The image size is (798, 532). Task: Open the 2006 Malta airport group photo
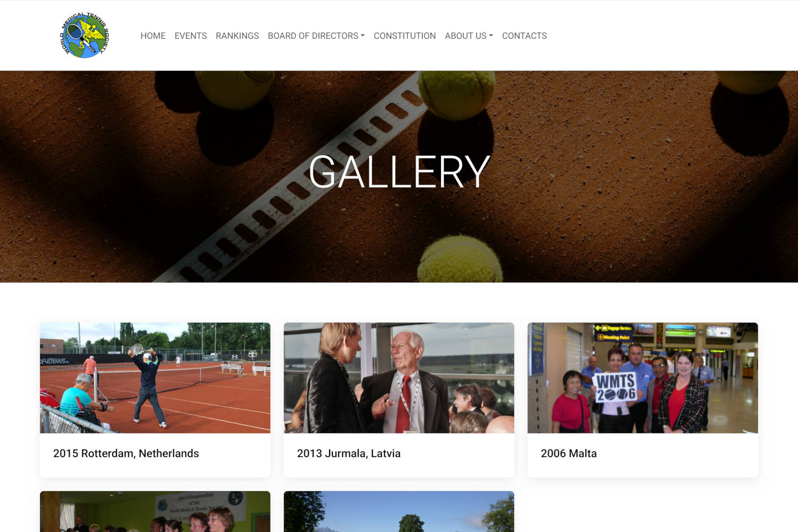[643, 378]
